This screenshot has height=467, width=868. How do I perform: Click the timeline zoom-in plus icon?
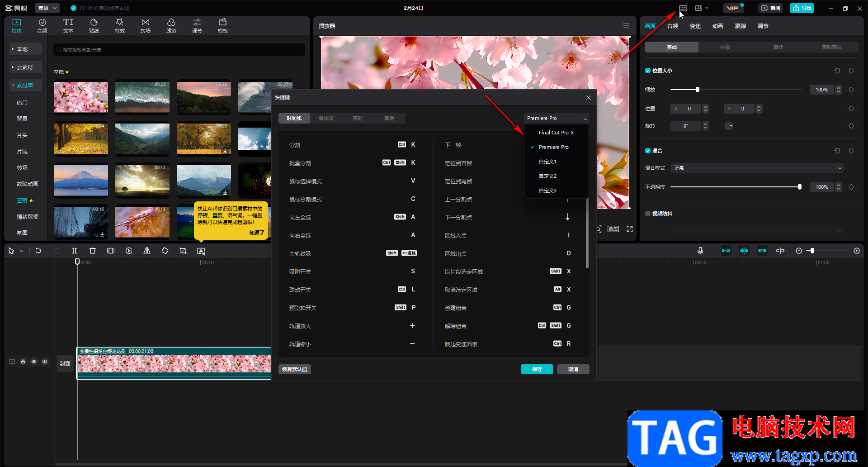(x=857, y=251)
